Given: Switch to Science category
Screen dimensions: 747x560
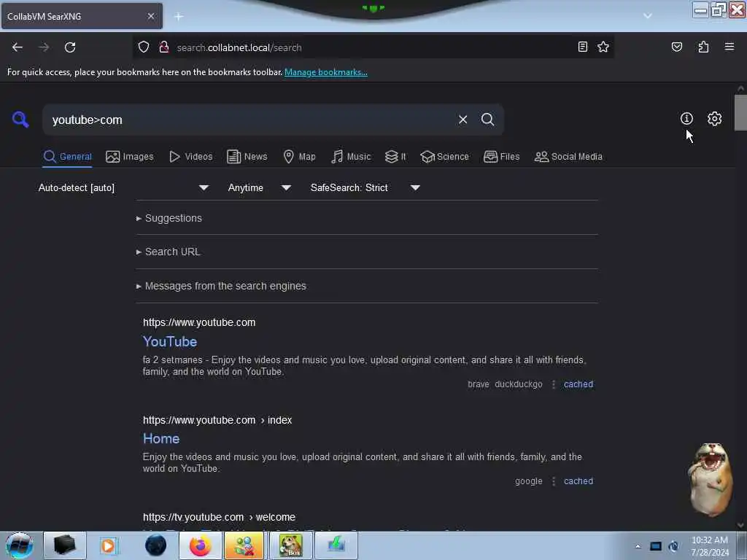Looking at the screenshot, I should [444, 157].
